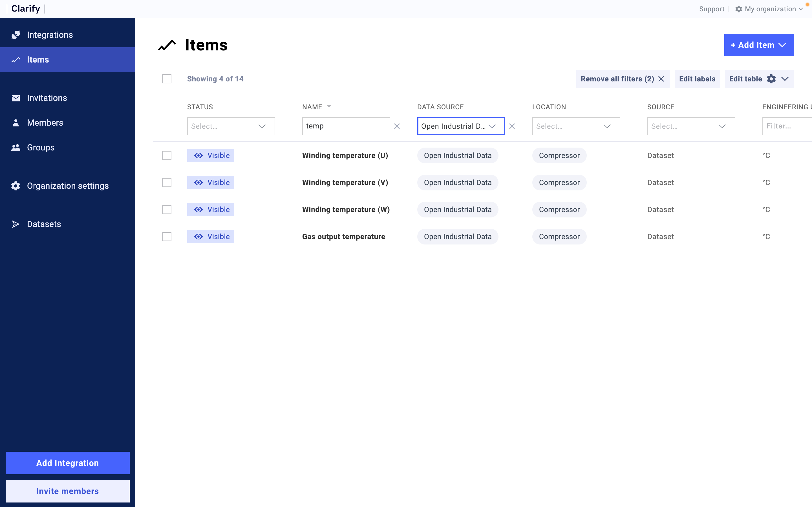Screen dimensions: 812x507
Task: Clear the name filter with X icon
Action: click(x=397, y=126)
